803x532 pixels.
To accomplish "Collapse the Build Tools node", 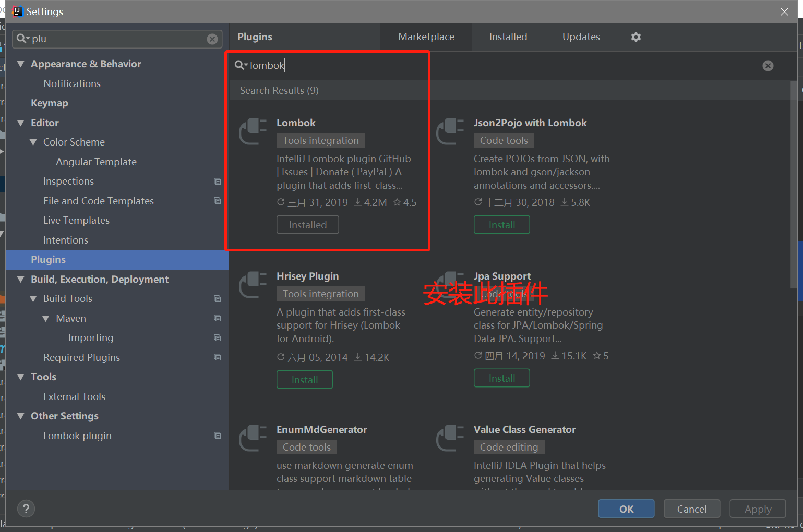I will tap(33, 299).
